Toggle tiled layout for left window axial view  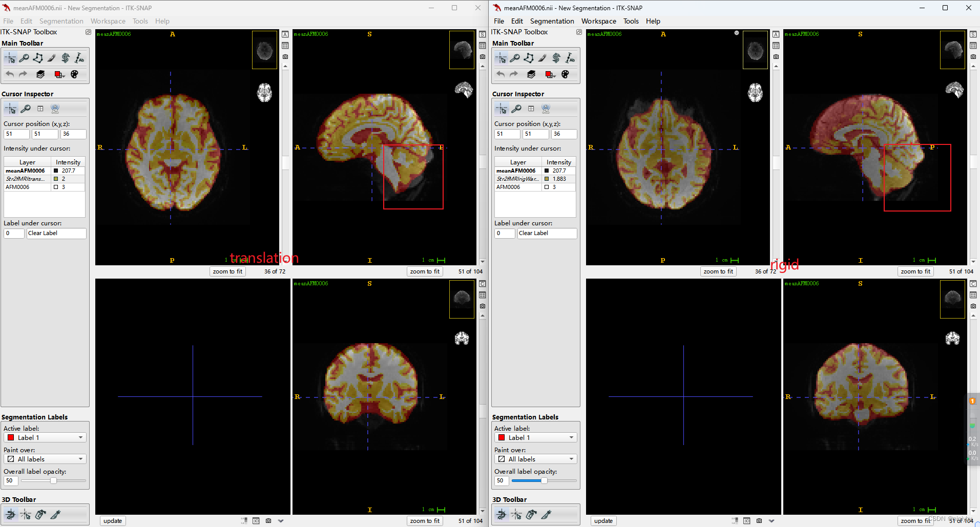click(x=285, y=46)
